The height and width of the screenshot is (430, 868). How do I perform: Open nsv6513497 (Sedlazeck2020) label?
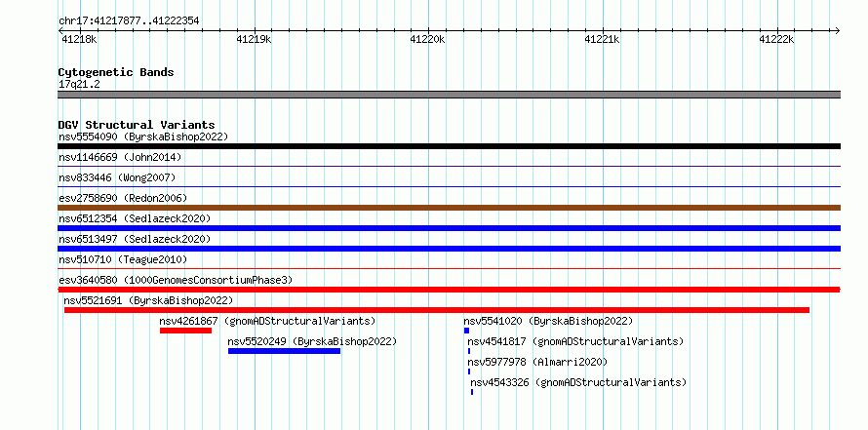[135, 239]
